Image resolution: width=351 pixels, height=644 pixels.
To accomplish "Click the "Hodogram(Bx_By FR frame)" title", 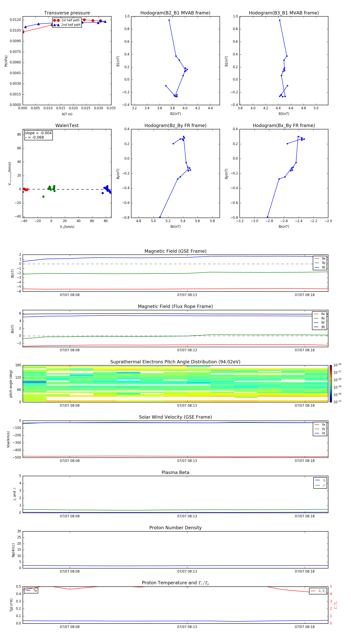I will click(284, 125).
